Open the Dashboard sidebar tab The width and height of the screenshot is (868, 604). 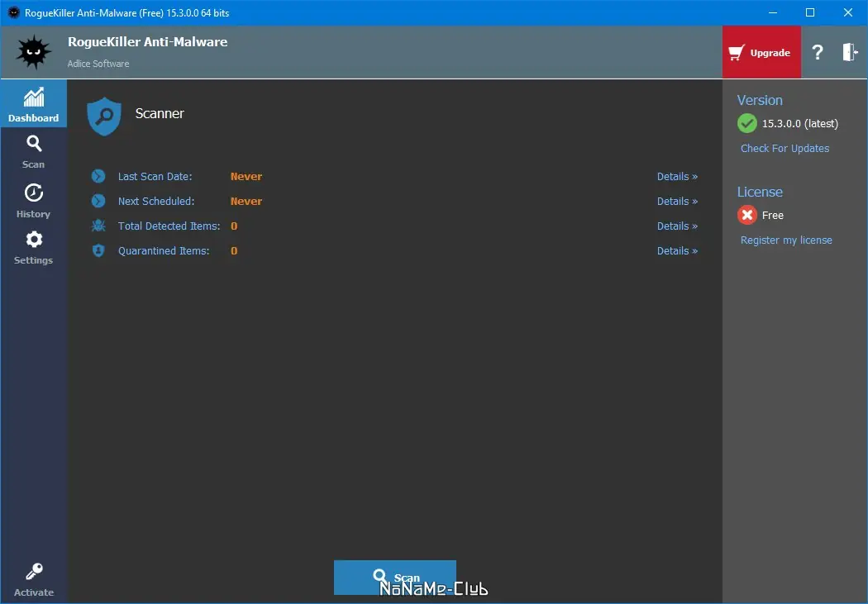pyautogui.click(x=33, y=103)
